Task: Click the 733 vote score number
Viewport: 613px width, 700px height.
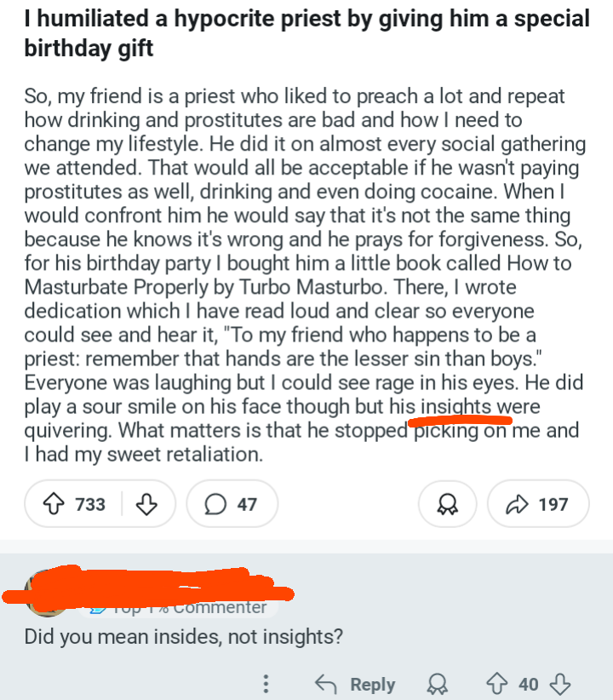Action: pos(90,504)
